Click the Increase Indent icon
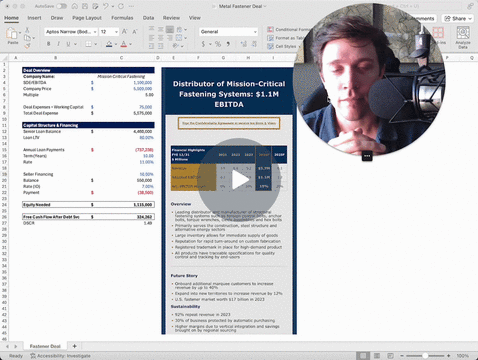 point(161,46)
